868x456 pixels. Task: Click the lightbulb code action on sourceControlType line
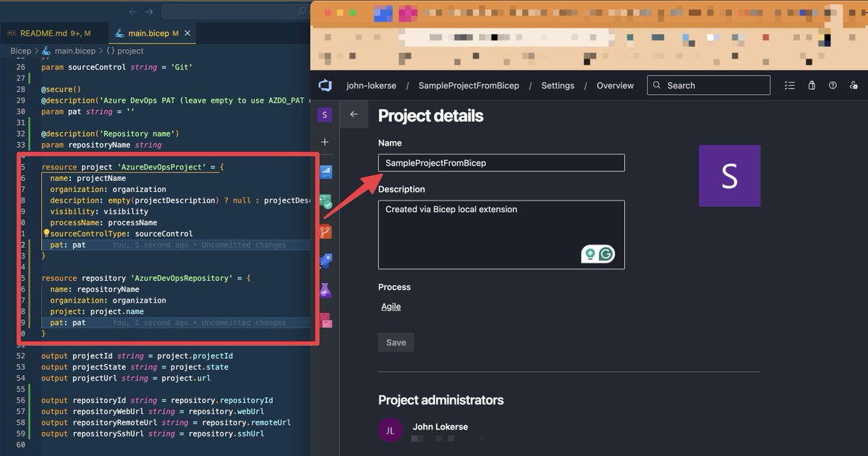click(46, 234)
